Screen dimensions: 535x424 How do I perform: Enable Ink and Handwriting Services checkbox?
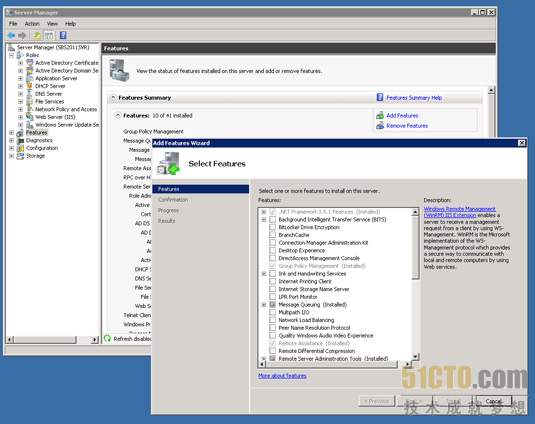pyautogui.click(x=272, y=274)
